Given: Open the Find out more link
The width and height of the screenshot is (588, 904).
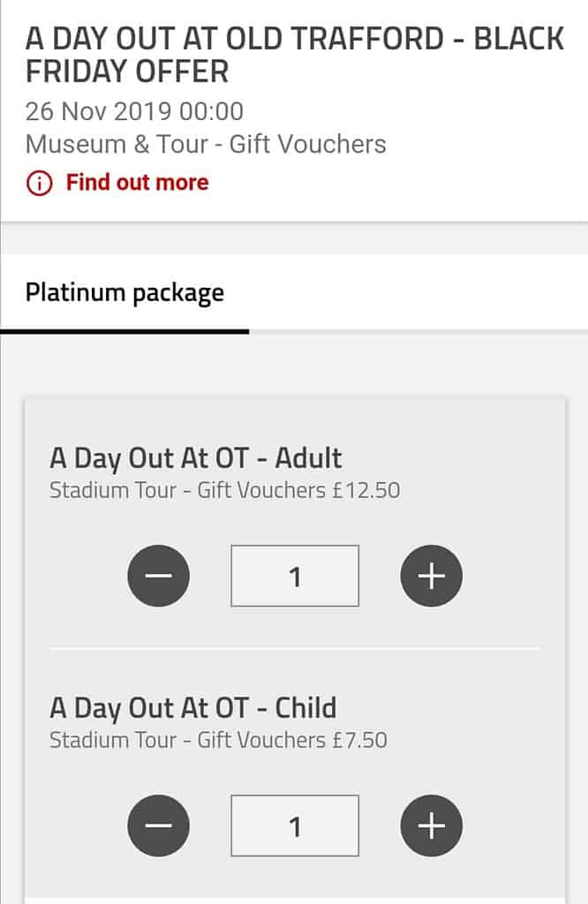Looking at the screenshot, I should [x=137, y=182].
